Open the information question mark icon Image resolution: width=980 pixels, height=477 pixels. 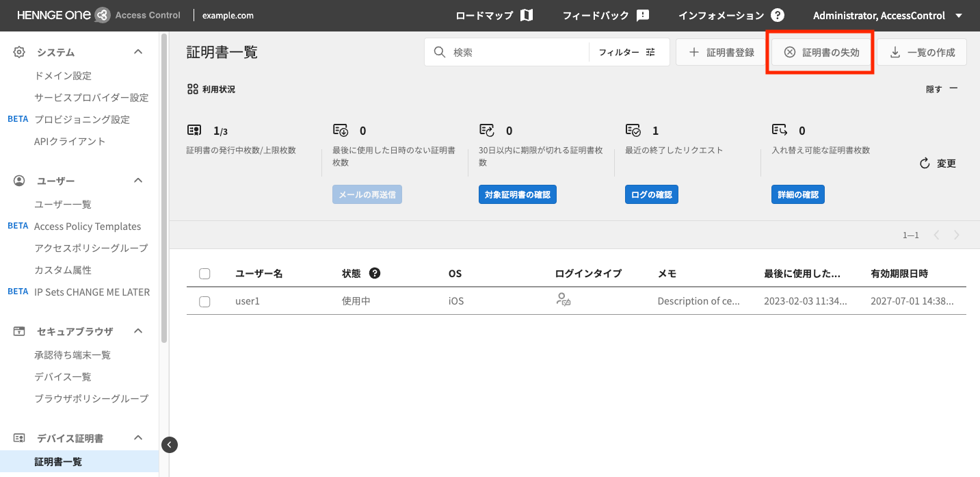[778, 15]
